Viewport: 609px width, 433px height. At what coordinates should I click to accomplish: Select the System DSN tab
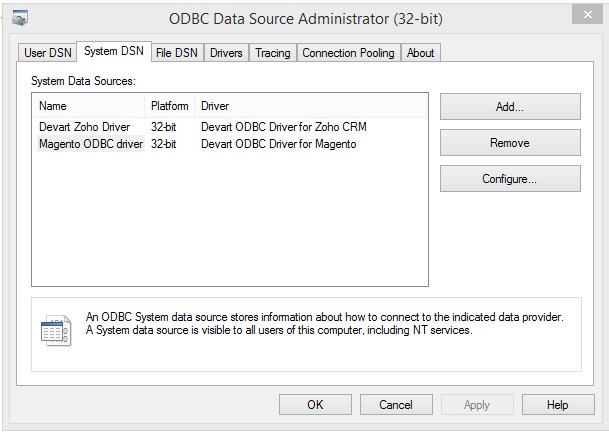(114, 52)
